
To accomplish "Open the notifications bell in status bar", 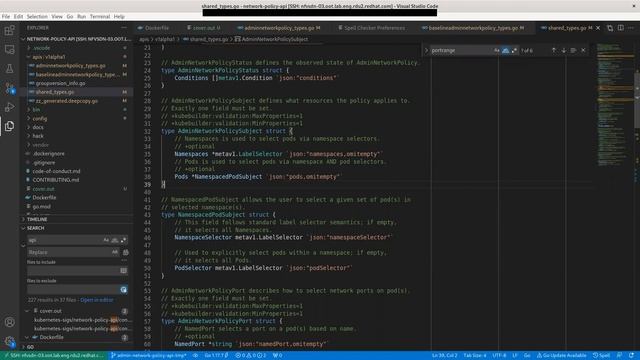I will click(631, 356).
